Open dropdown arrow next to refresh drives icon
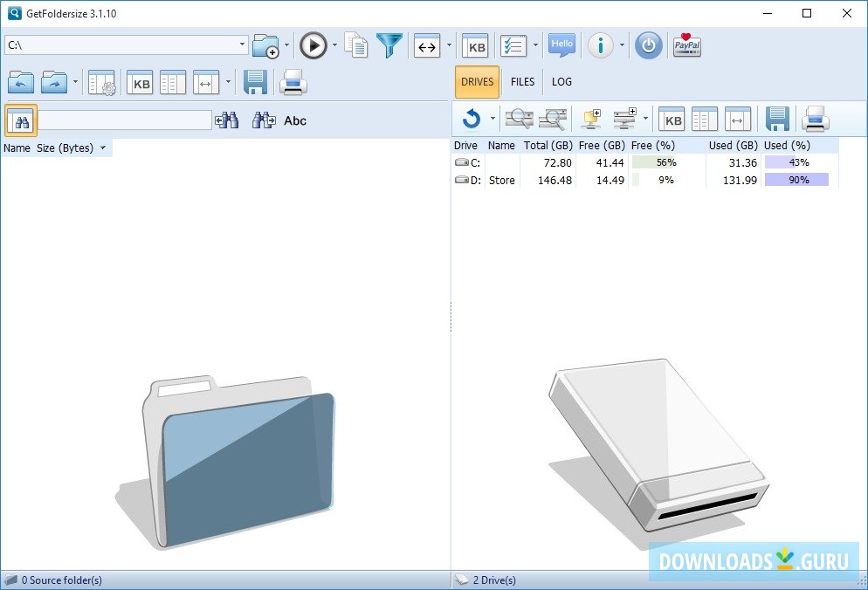The height and width of the screenshot is (590, 868). click(493, 119)
